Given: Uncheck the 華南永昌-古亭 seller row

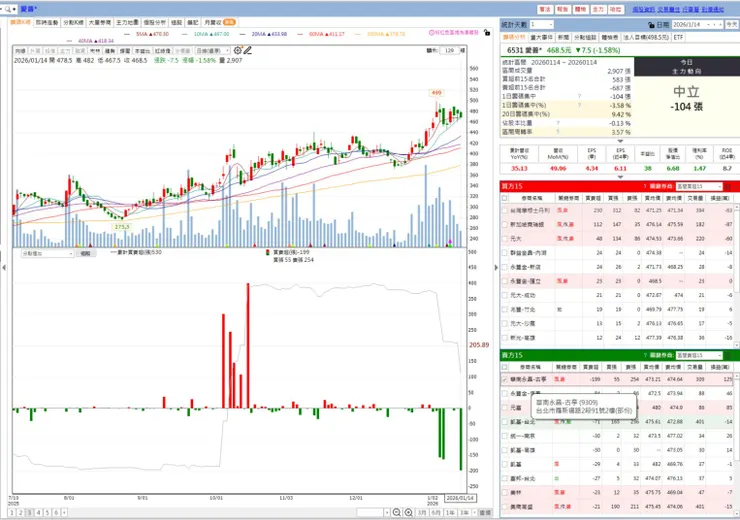Looking at the screenshot, I should coord(505,379).
